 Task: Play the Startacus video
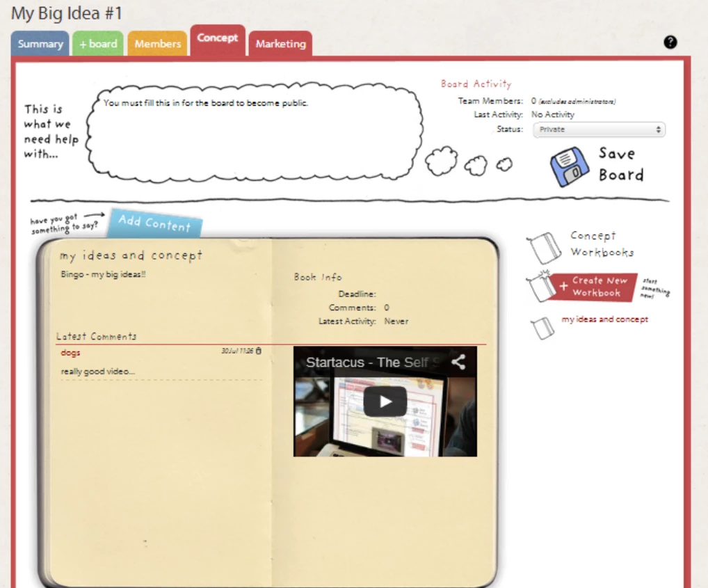click(x=385, y=402)
